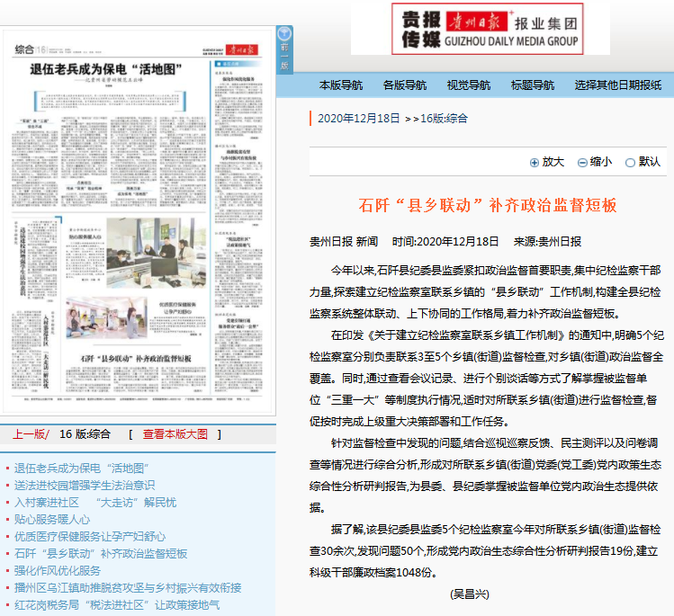The height and width of the screenshot is (616, 674).
Task: Click the source text 来源:贵州日报
Action: tap(547, 241)
